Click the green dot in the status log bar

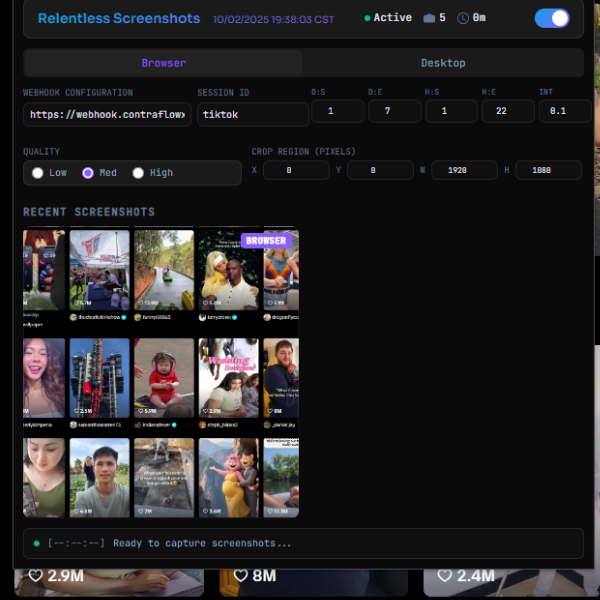pyautogui.click(x=37, y=543)
